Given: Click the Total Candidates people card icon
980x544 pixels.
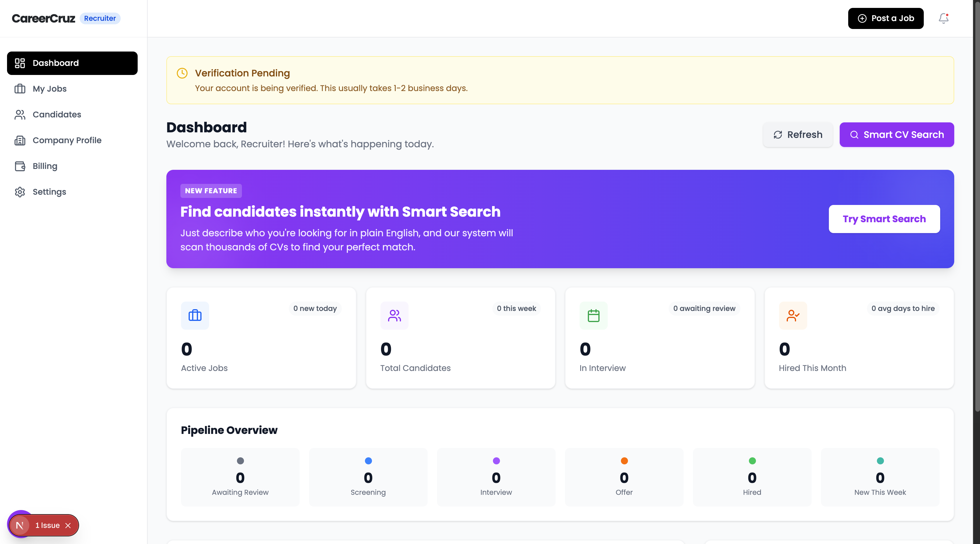Looking at the screenshot, I should pyautogui.click(x=395, y=315).
